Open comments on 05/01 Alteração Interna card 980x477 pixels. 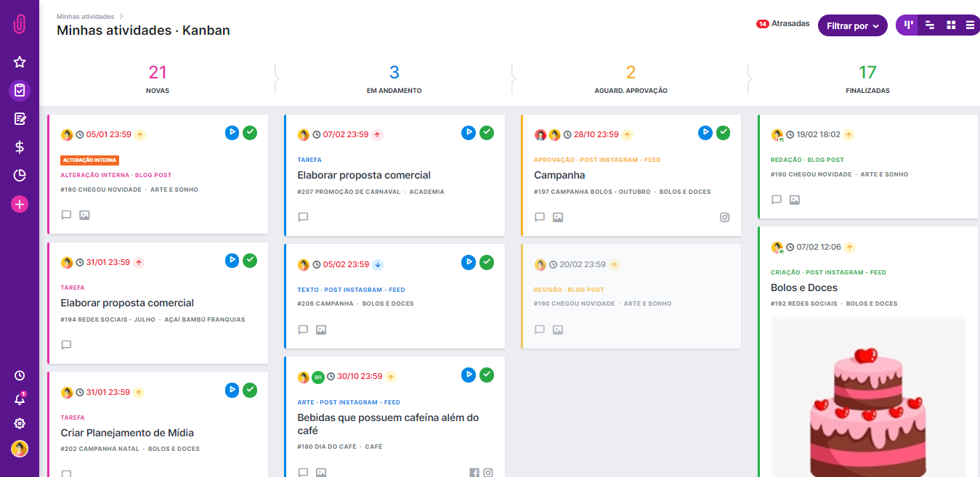coord(66,215)
